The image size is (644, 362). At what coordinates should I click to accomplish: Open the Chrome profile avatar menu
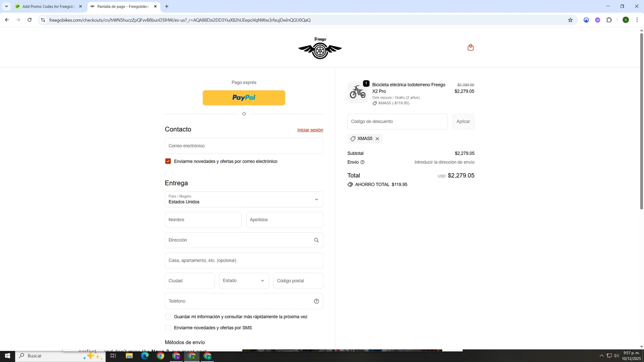tap(626, 20)
